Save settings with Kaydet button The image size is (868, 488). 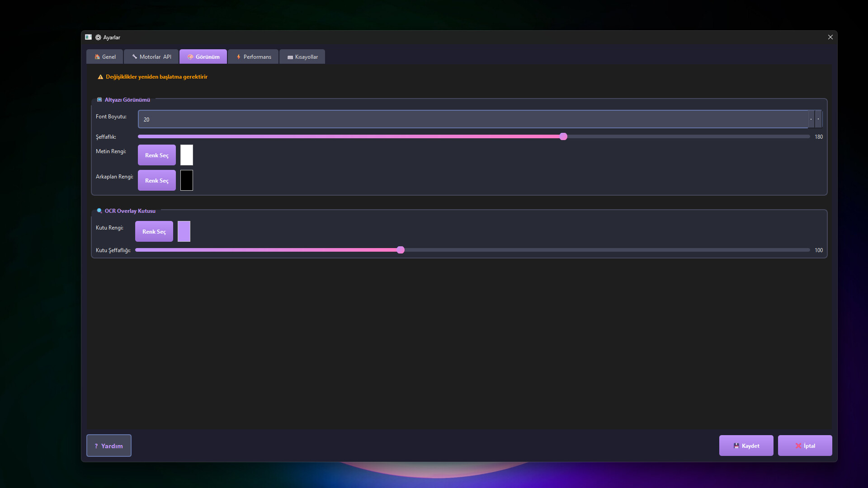pyautogui.click(x=746, y=446)
